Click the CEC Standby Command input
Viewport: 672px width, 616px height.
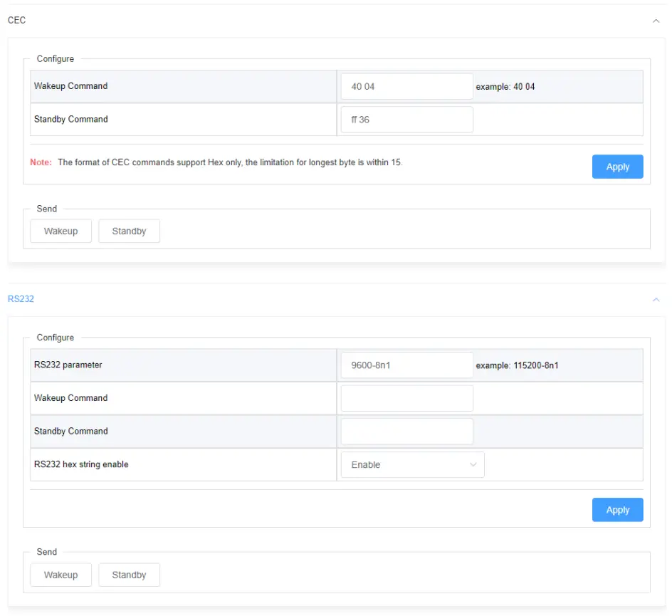click(x=406, y=120)
